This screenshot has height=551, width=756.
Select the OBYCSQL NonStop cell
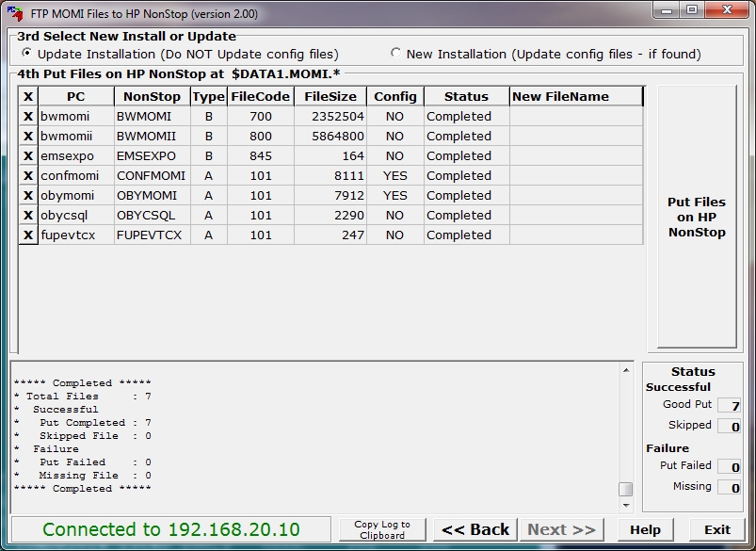pyautogui.click(x=152, y=216)
